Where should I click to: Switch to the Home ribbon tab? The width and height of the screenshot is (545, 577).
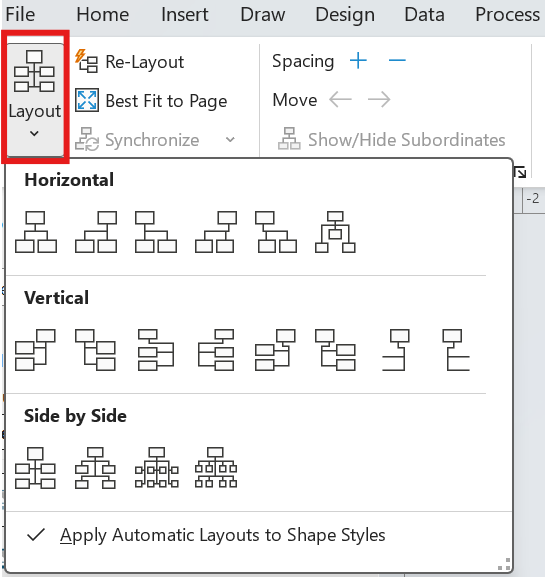coord(102,15)
